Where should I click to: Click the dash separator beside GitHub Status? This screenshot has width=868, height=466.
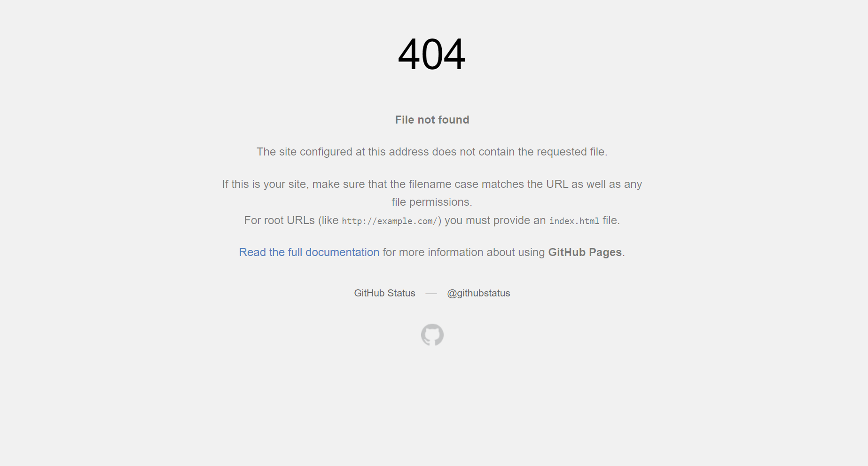[431, 294]
